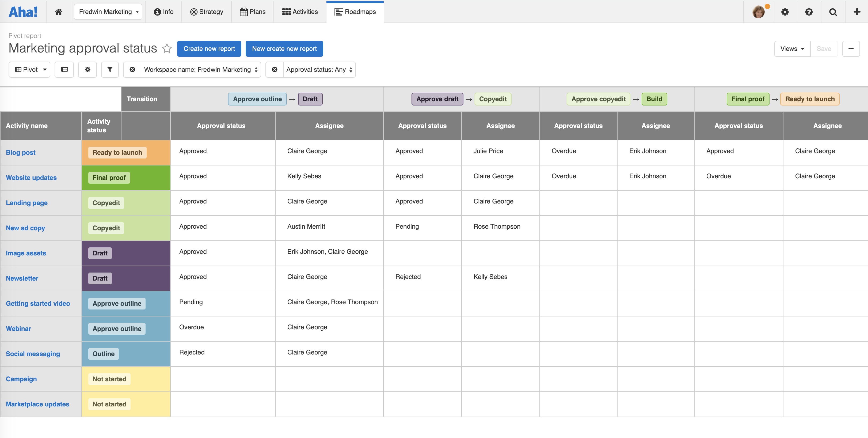
Task: Open the user avatar menu
Action: click(759, 12)
